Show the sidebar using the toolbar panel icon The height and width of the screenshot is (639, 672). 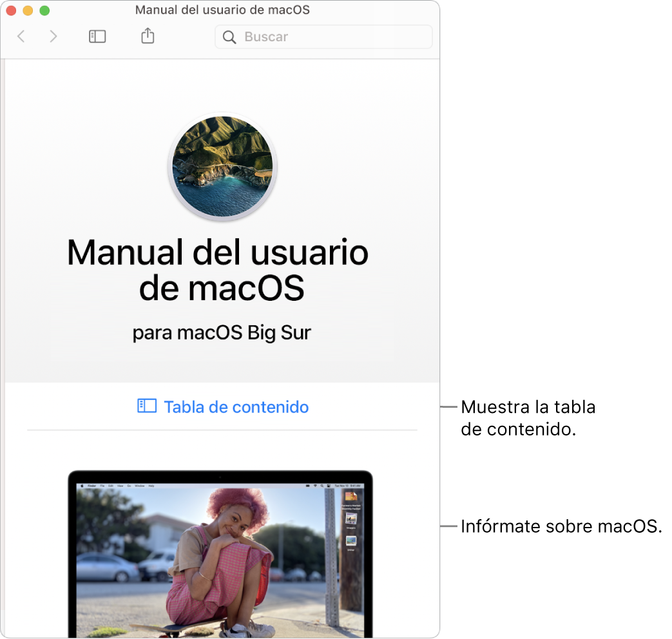[x=97, y=37]
